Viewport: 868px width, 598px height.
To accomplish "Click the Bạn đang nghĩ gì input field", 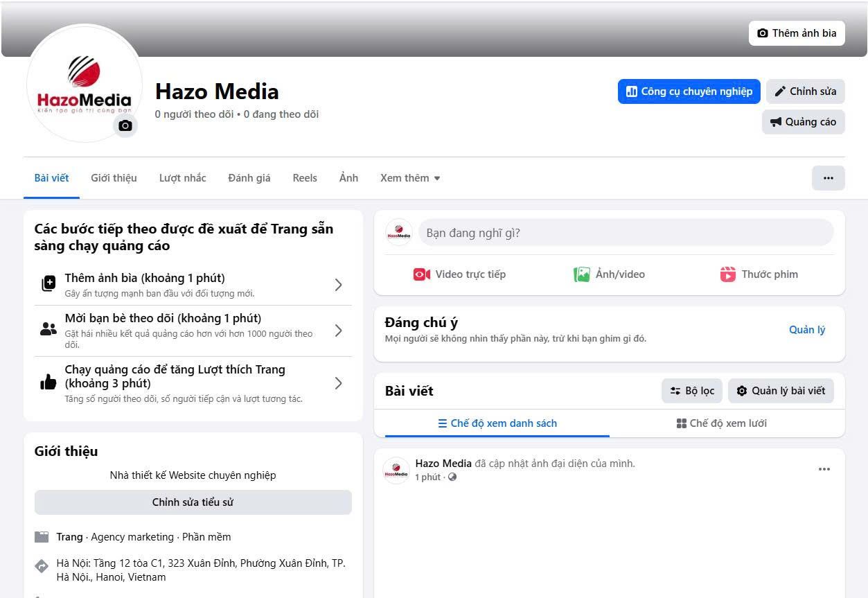I will point(625,233).
